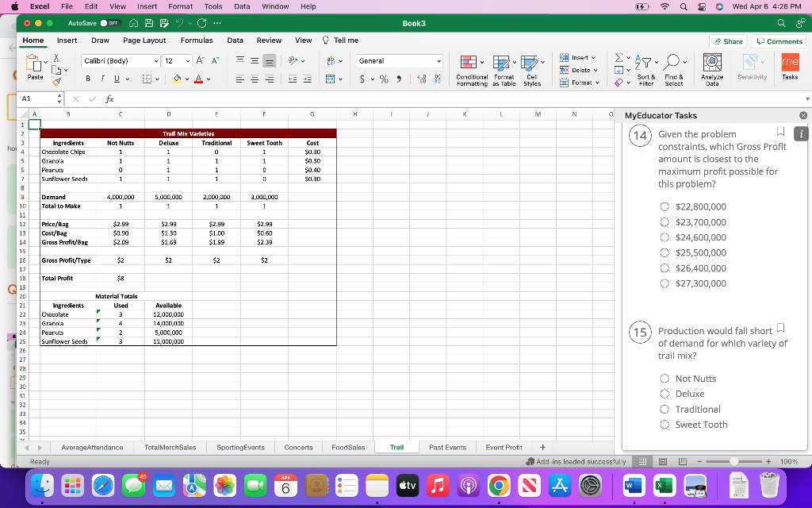Open the Comments panel
The width and height of the screenshot is (812, 508).
point(778,40)
